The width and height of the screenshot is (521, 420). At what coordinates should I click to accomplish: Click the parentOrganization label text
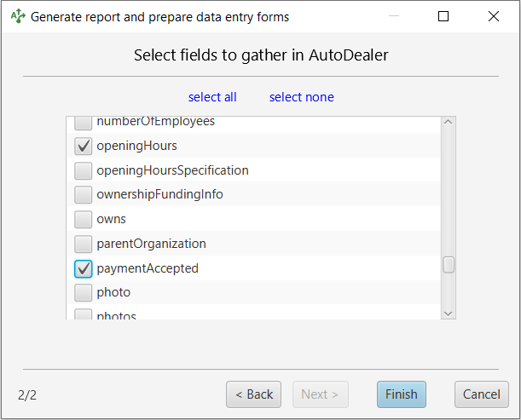pos(152,244)
